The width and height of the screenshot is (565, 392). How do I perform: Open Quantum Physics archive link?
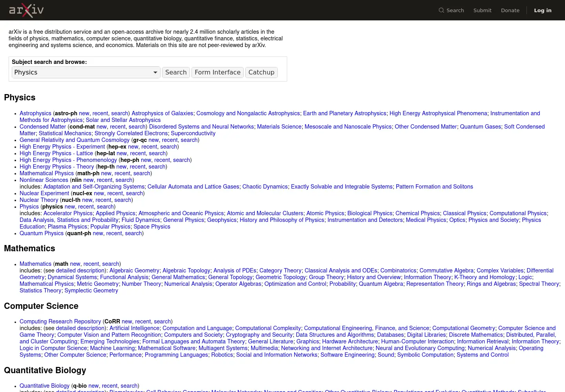42,233
